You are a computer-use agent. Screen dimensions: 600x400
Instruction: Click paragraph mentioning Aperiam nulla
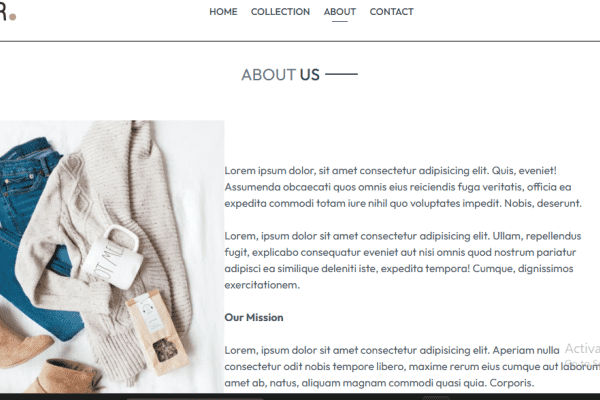[412, 366]
